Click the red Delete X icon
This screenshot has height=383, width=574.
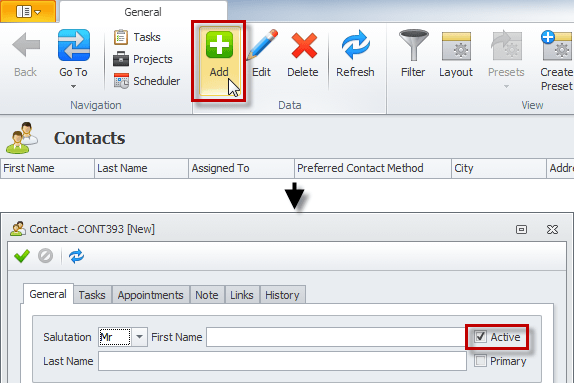coord(304,45)
